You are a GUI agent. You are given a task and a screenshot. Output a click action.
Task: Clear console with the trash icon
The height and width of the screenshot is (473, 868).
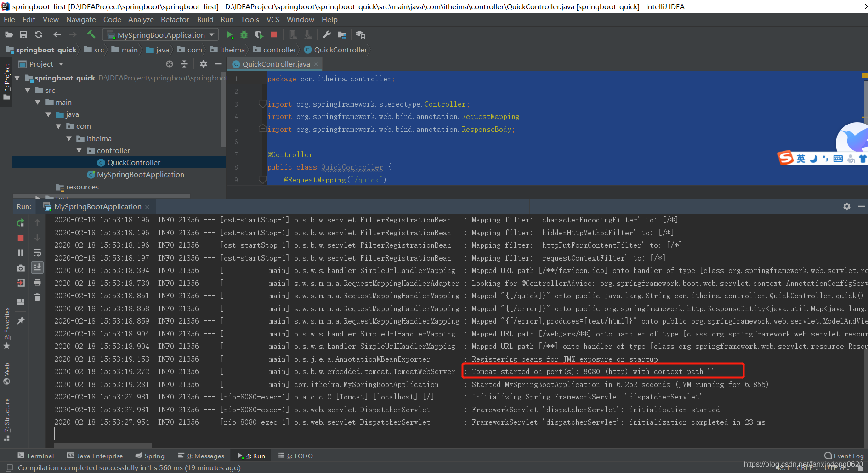coord(37,297)
